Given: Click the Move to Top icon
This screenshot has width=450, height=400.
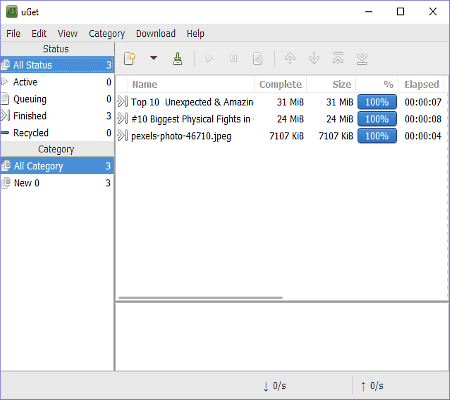Looking at the screenshot, I should [x=338, y=58].
